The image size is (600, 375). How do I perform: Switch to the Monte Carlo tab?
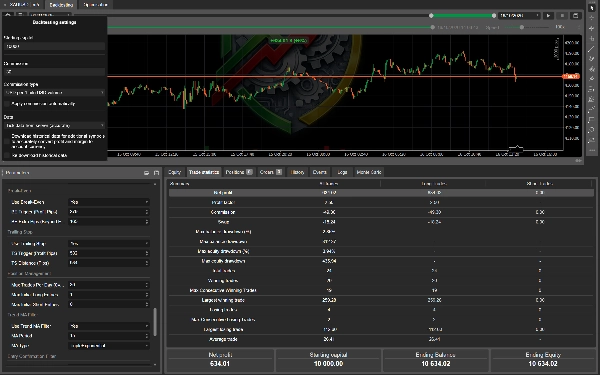pos(369,172)
